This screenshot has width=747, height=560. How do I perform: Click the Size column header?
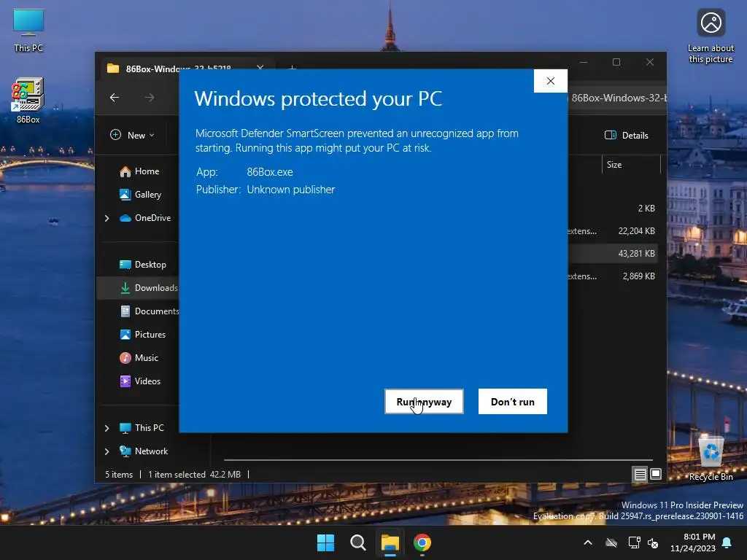(x=631, y=165)
